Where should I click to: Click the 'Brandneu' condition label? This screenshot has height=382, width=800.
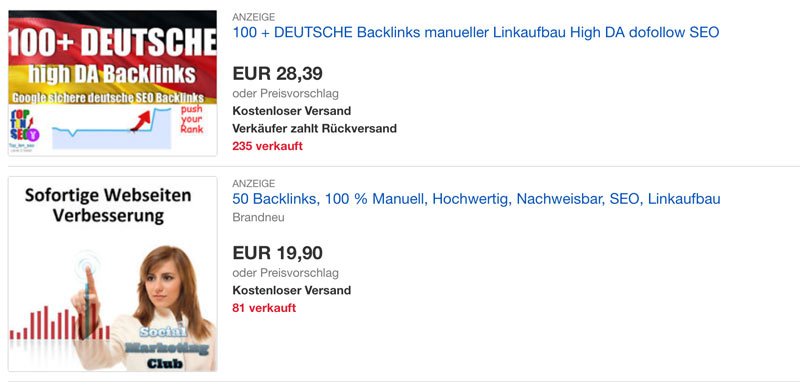tap(259, 218)
